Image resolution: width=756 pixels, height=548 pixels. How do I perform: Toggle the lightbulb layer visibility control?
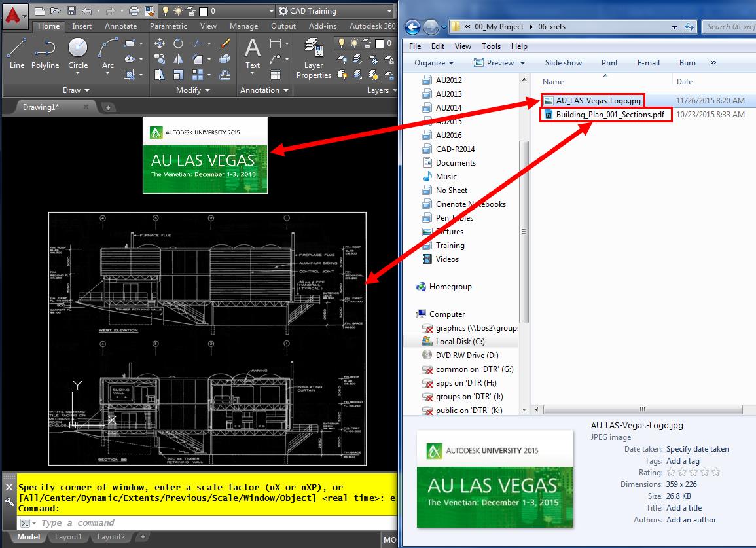click(340, 42)
